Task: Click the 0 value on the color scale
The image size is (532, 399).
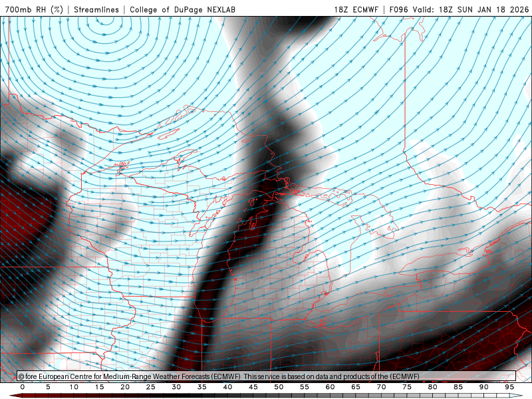Action: click(23, 387)
